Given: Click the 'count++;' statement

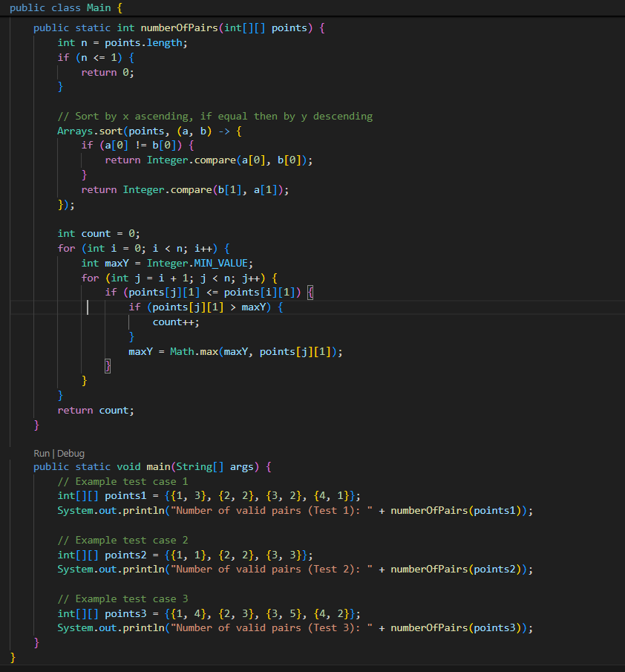Looking at the screenshot, I should pyautogui.click(x=176, y=322).
